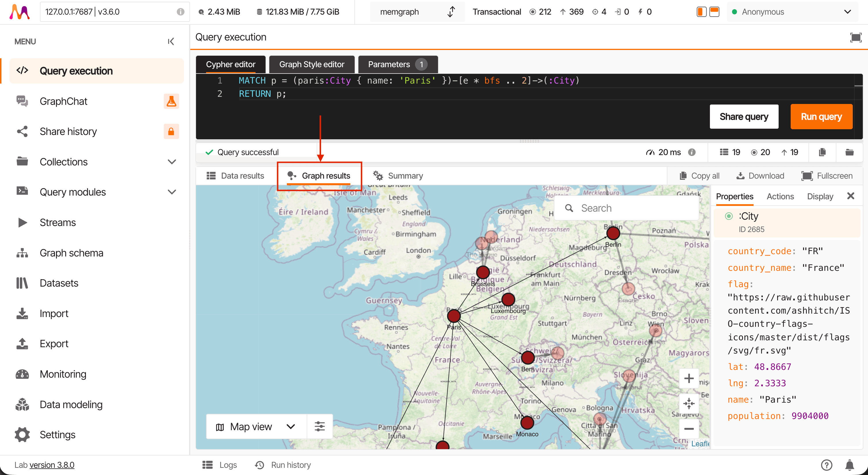Switch to vertical split layout toggle
This screenshot has width=868, height=475.
[702, 12]
